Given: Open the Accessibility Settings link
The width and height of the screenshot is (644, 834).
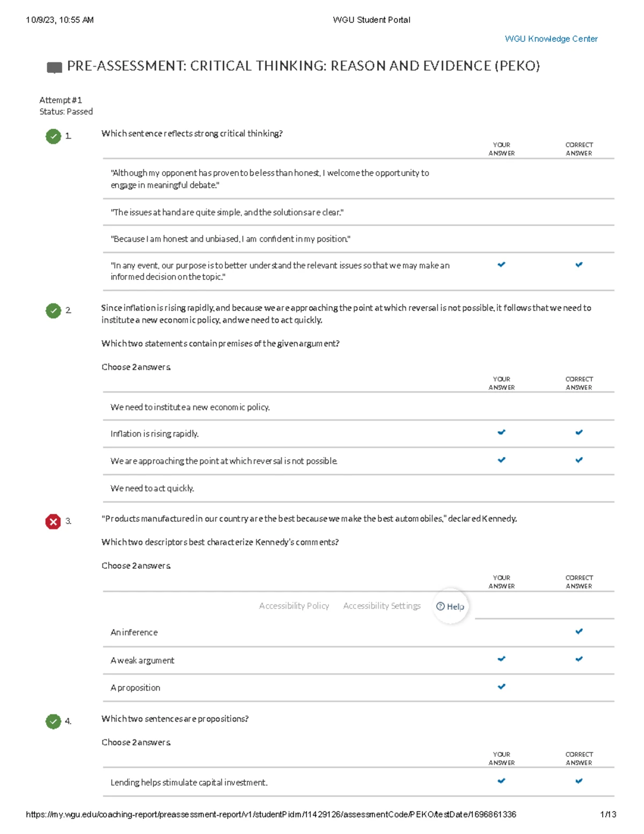Looking at the screenshot, I should [x=382, y=606].
